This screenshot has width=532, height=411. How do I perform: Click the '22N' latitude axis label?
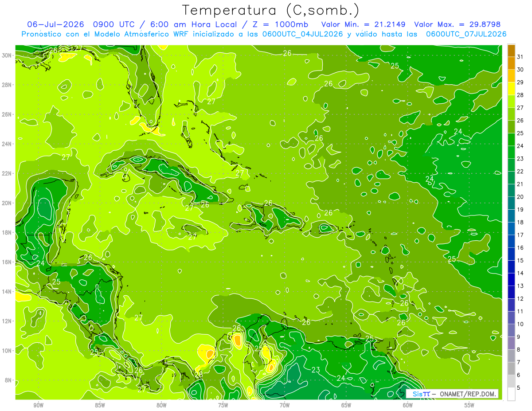click(7, 173)
